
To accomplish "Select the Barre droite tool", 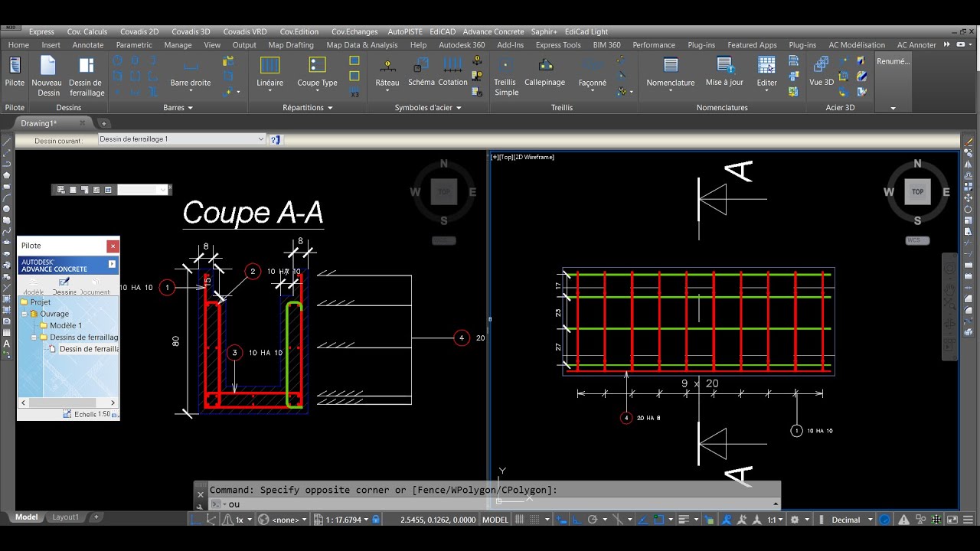I will 191,74.
